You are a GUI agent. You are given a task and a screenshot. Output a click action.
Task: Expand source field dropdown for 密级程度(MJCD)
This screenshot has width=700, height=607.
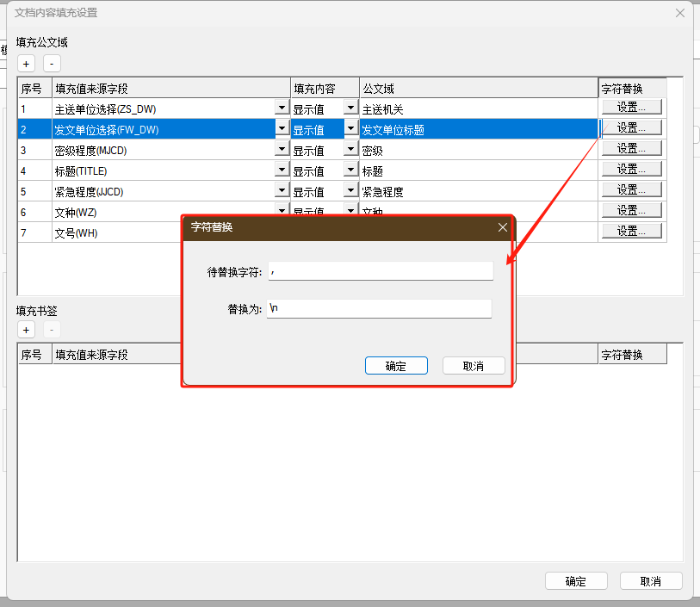point(282,150)
